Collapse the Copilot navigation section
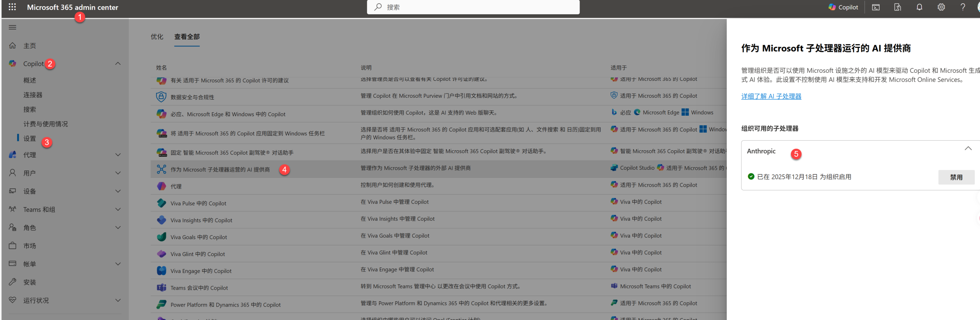This screenshot has height=320, width=980. (x=118, y=64)
